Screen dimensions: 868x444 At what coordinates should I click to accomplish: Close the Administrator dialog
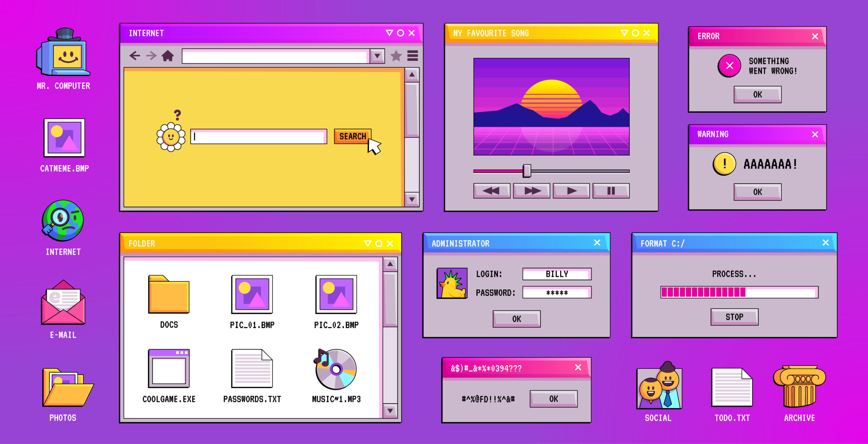tap(597, 243)
